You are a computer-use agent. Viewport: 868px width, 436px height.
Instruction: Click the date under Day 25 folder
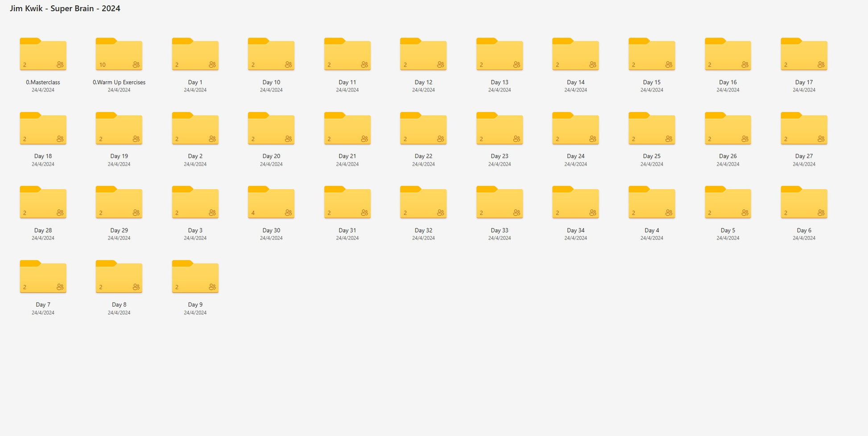point(652,164)
